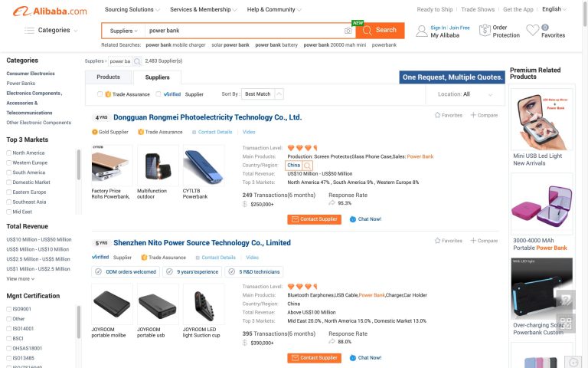Open the Favorites heart icon in header
The image size is (588, 368).
[533, 31]
